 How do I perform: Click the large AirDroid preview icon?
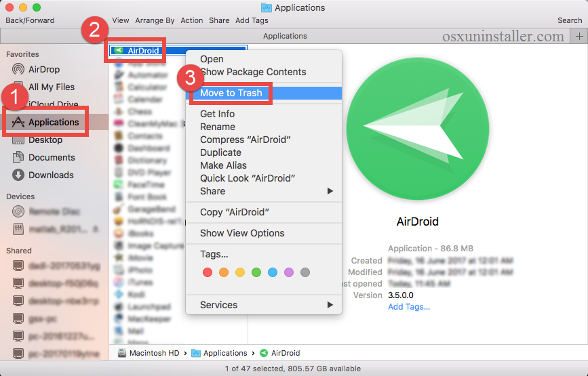click(417, 129)
